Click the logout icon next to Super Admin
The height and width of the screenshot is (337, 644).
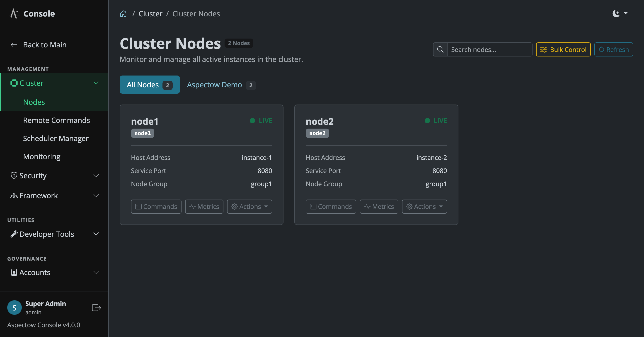coord(97,308)
